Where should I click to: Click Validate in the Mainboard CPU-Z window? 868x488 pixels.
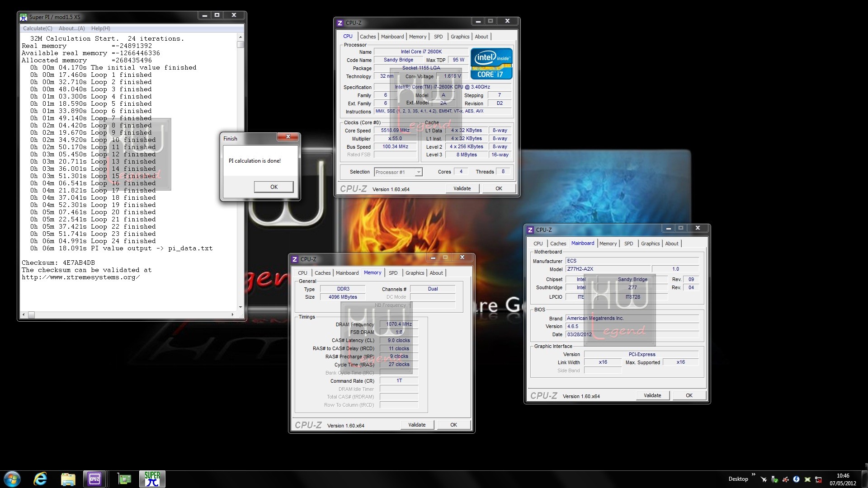[652, 395]
